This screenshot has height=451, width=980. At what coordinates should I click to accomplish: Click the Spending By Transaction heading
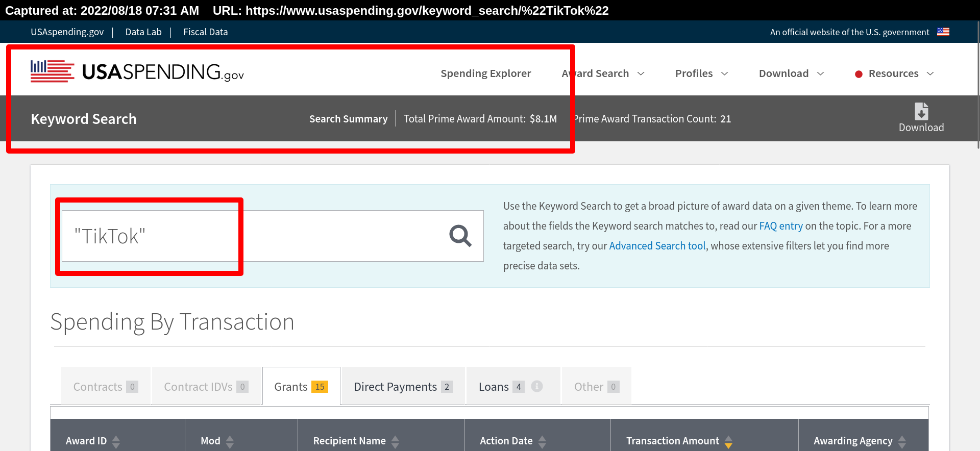pyautogui.click(x=173, y=322)
